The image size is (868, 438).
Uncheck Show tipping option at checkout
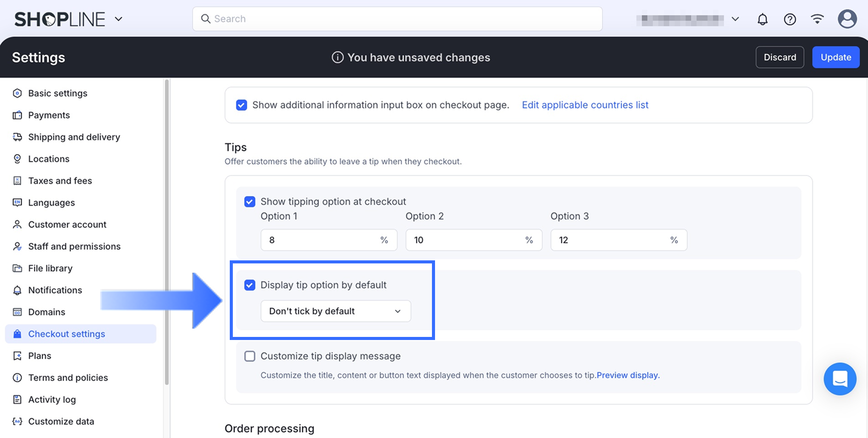point(250,202)
